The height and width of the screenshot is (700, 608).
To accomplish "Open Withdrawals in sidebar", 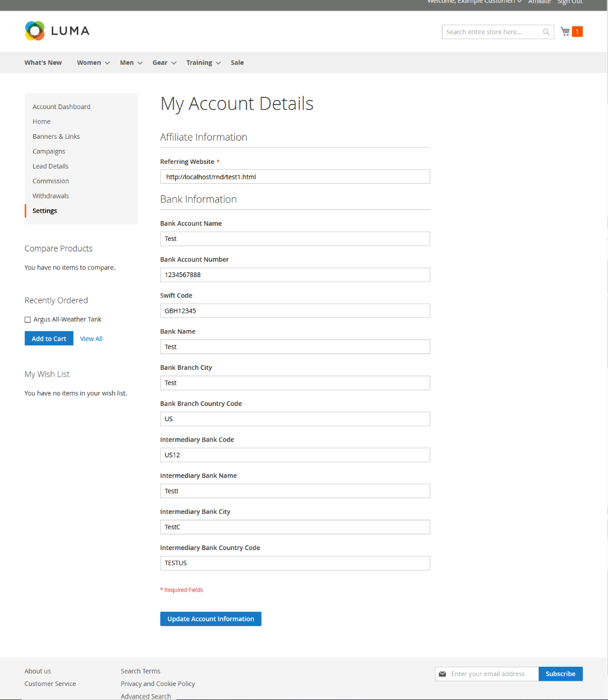I will (51, 196).
